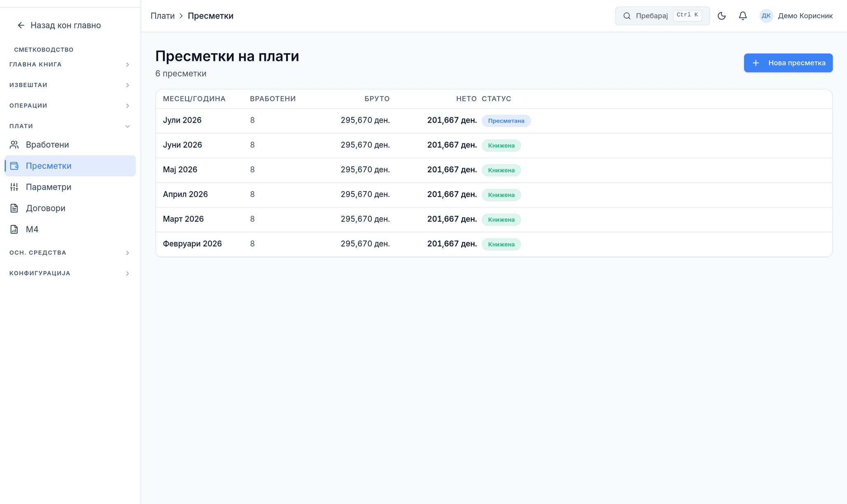Click the search magnifier icon

[627, 16]
